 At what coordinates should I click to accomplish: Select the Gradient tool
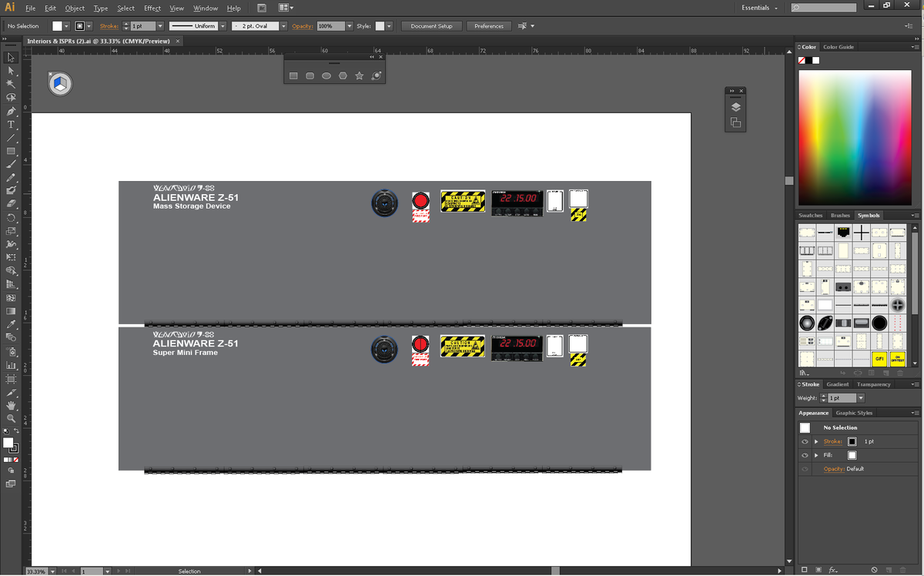point(11,310)
